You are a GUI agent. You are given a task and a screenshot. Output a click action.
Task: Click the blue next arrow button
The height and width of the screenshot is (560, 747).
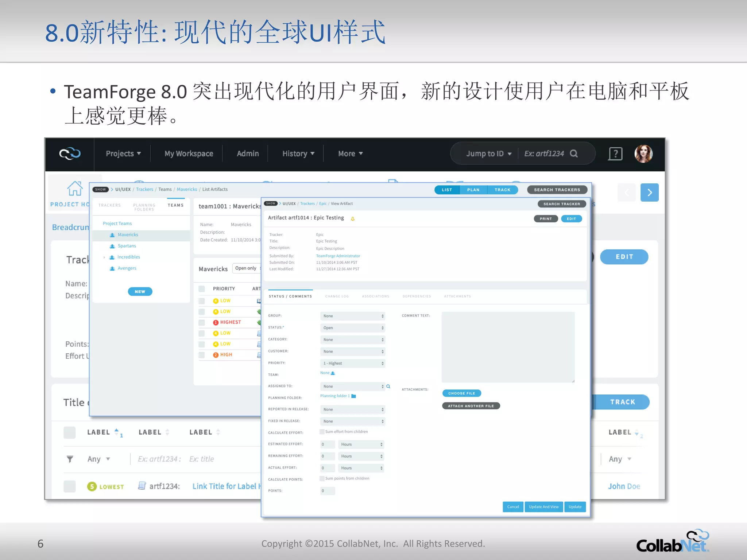(x=650, y=192)
